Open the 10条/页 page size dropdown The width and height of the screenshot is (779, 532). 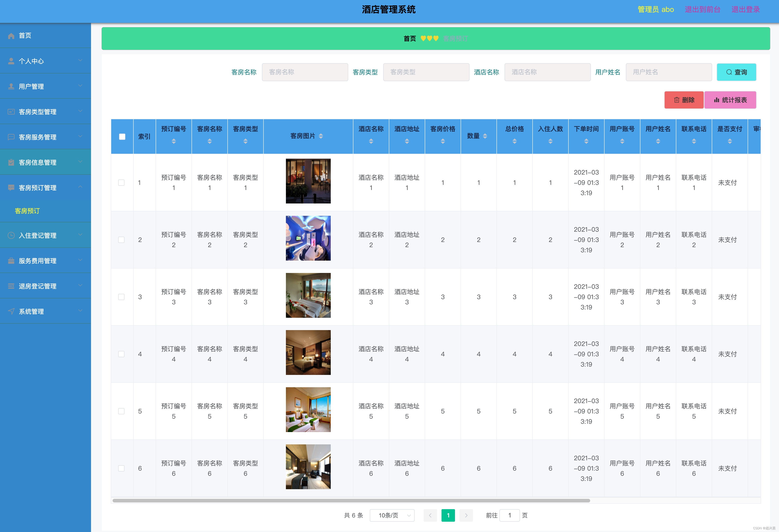[392, 515]
